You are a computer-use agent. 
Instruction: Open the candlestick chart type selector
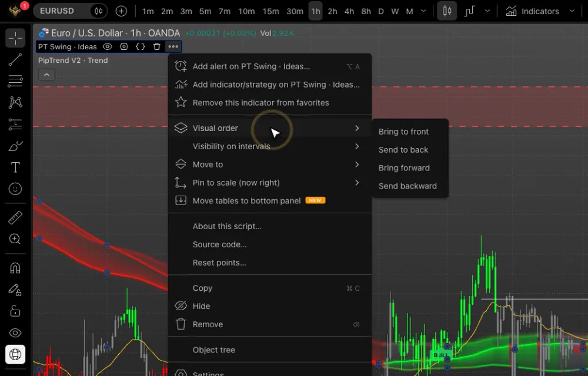coord(447,11)
